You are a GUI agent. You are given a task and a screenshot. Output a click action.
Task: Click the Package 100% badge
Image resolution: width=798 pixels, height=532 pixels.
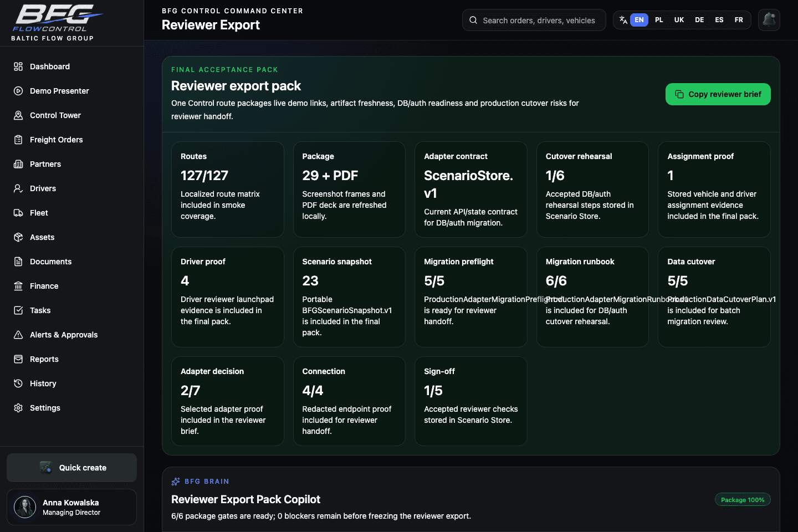click(x=743, y=500)
